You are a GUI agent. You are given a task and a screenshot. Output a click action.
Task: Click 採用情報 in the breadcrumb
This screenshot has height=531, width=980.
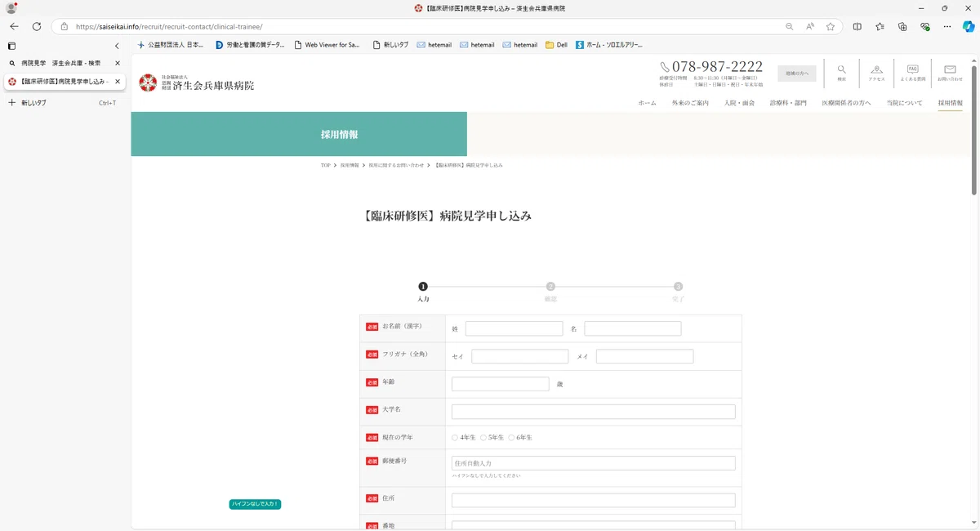tap(350, 165)
